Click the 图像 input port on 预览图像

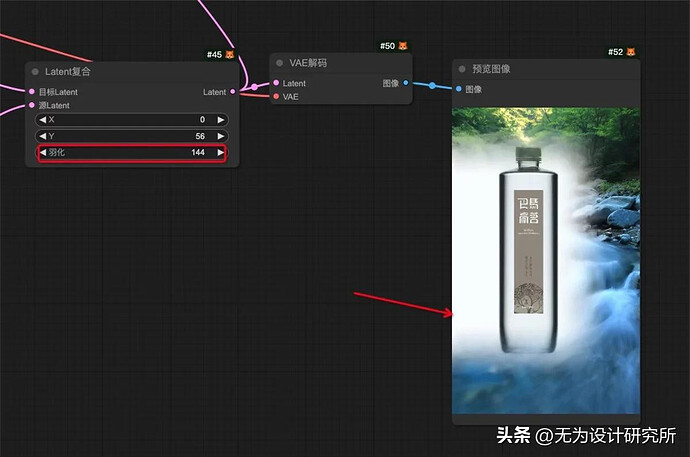click(459, 89)
